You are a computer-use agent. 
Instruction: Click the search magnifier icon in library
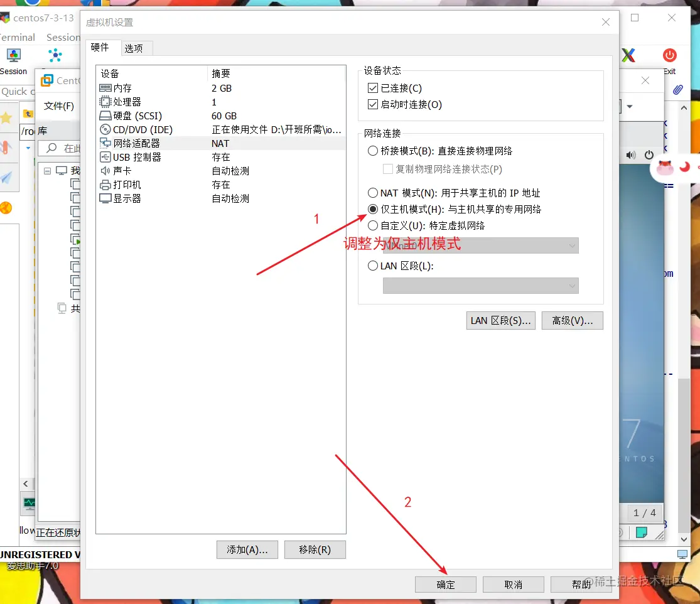pos(51,148)
